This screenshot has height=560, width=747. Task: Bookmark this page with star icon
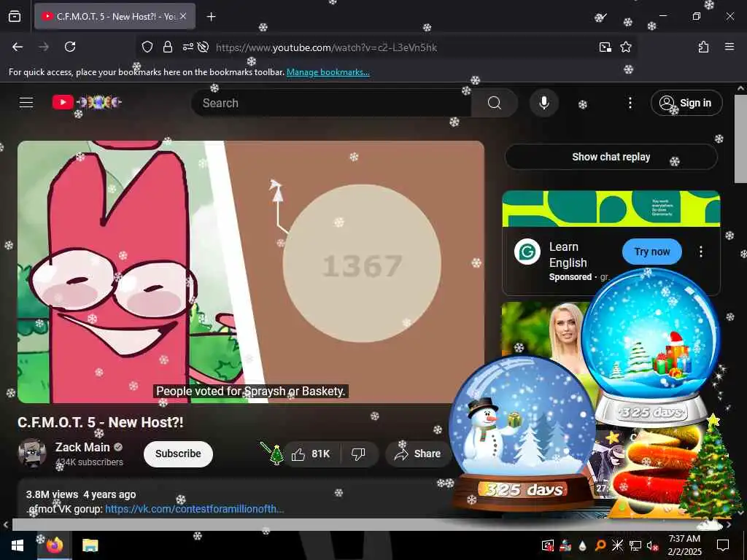coord(626,47)
